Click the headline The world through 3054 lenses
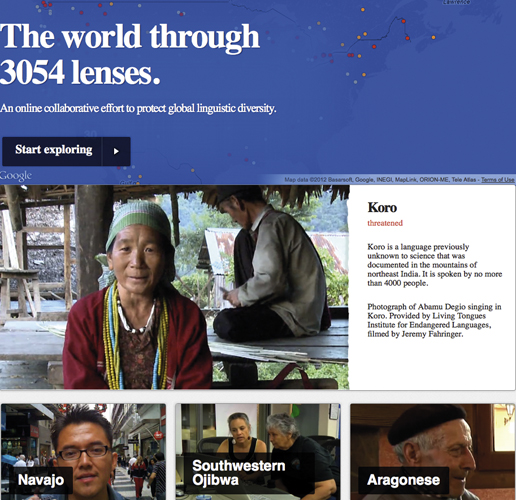516x500 pixels. point(130,54)
